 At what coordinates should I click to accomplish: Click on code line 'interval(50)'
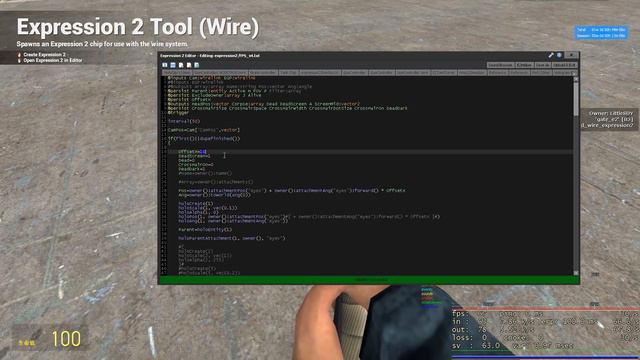(184, 121)
